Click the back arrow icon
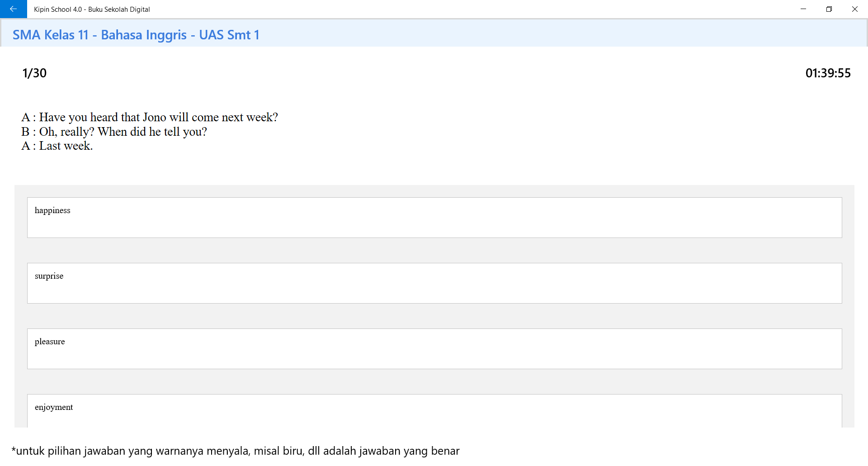This screenshot has width=868, height=466. 13,9
